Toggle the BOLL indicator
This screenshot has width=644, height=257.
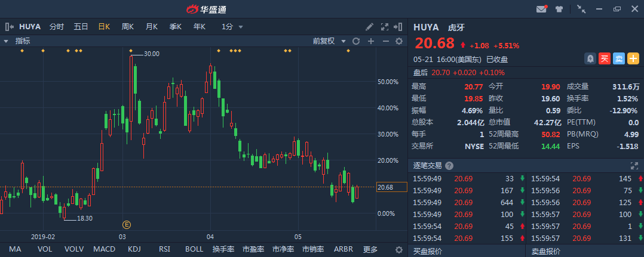[x=194, y=249]
